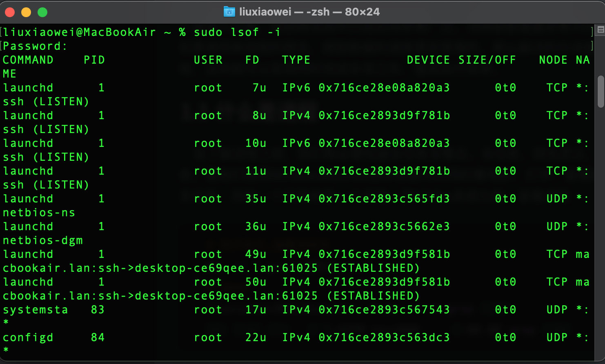The image size is (605, 364).
Task: Click the FD value '11u'
Action: pos(256,171)
